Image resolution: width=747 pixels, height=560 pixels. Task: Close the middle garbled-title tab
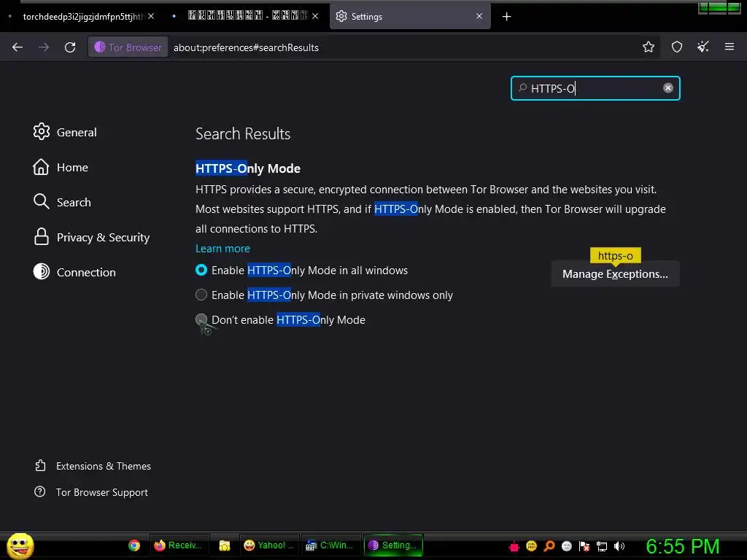315,16
